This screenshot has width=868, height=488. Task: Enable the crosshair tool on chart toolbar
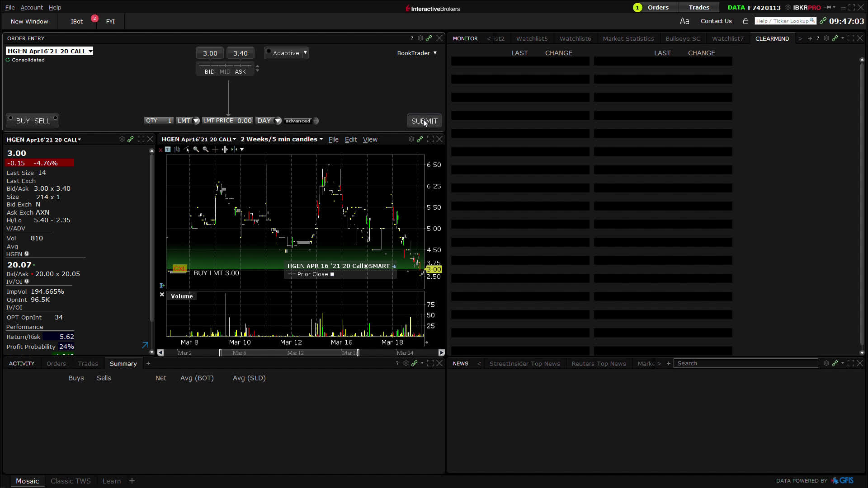pyautogui.click(x=215, y=150)
